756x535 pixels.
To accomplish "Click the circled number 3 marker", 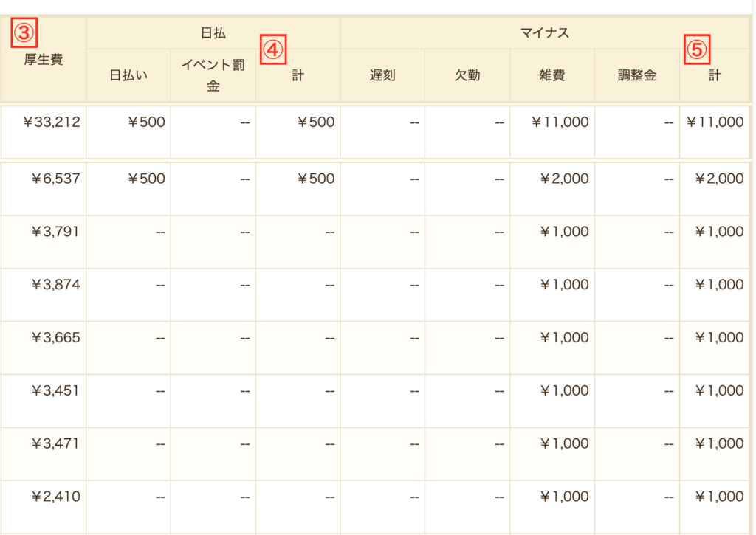I will [24, 33].
